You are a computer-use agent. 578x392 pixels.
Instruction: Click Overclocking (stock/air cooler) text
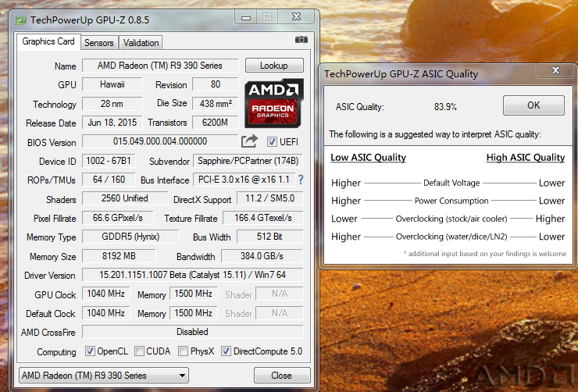pos(451,219)
